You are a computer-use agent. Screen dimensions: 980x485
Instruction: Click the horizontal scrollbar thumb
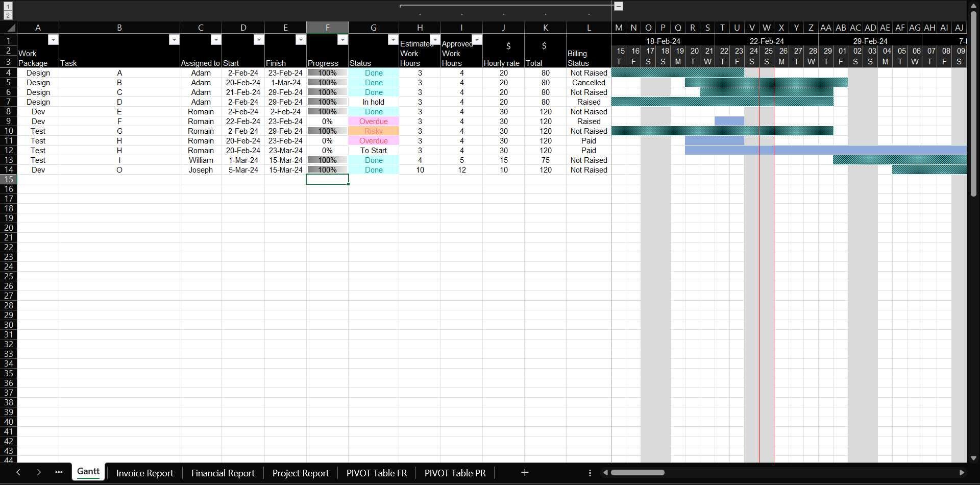pos(637,472)
